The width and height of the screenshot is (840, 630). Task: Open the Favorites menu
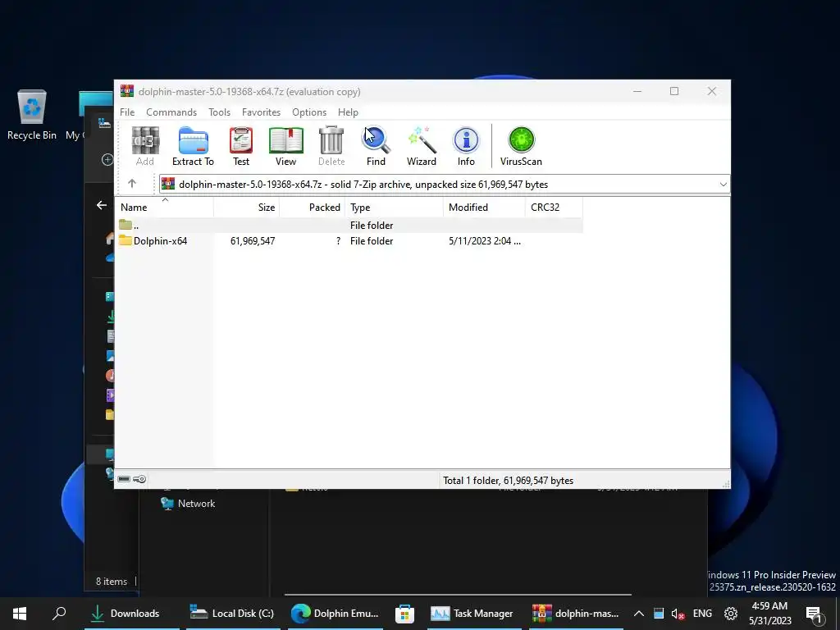(261, 112)
